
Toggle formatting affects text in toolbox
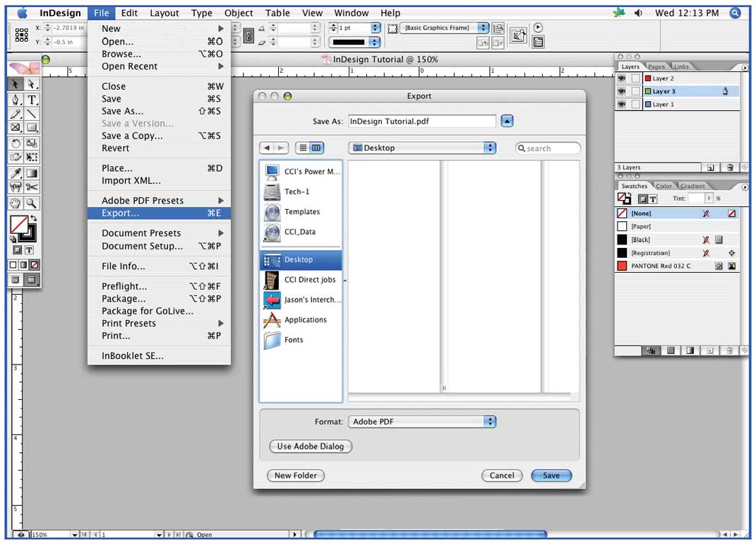[29, 250]
